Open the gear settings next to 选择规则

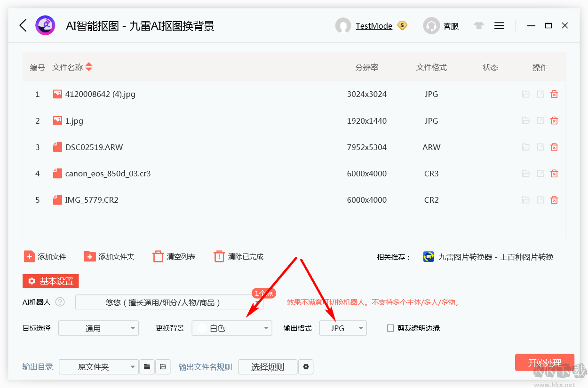coord(306,367)
